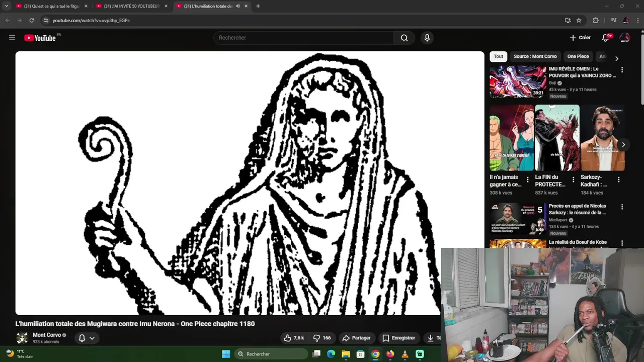This screenshot has height=362, width=644.
Task: Open the Goji channel link
Action: pyautogui.click(x=552, y=83)
